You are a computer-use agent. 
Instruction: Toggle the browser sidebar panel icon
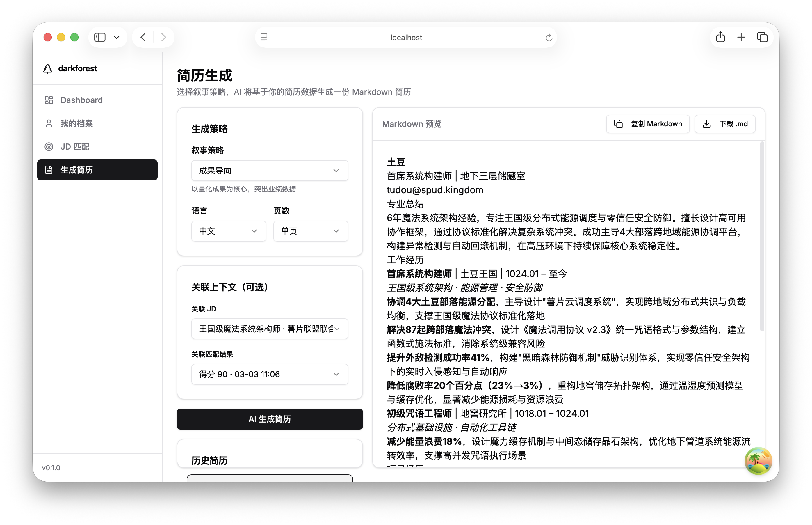tap(99, 37)
